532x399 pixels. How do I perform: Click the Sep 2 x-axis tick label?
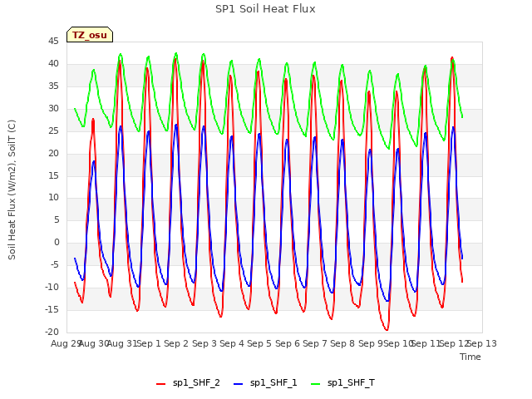[x=176, y=343]
